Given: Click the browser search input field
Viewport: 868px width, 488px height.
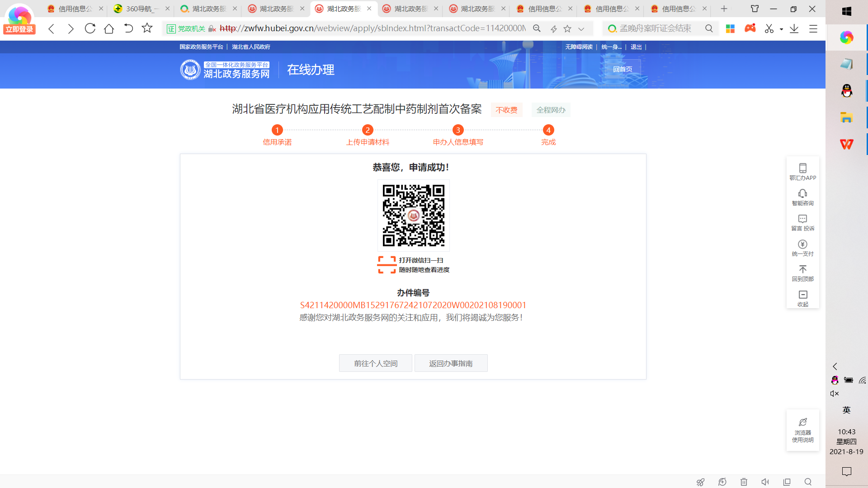Looking at the screenshot, I should (656, 28).
